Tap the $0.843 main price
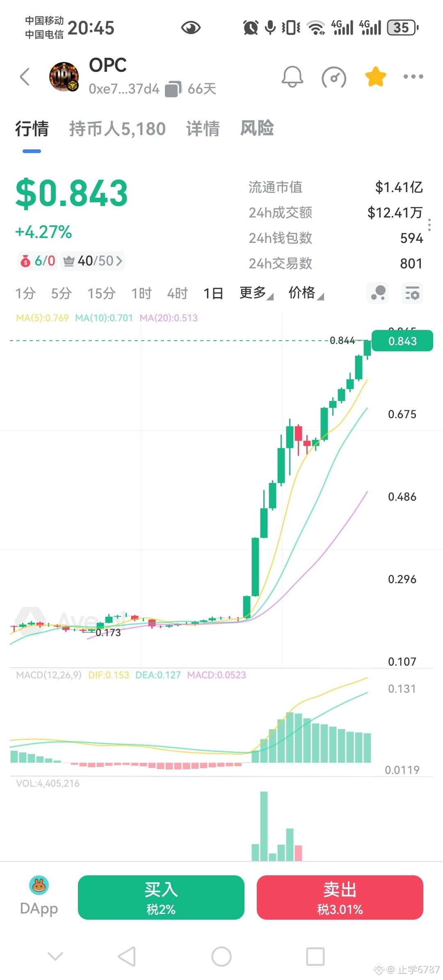Screen dimensions: 443x980 point(72,193)
